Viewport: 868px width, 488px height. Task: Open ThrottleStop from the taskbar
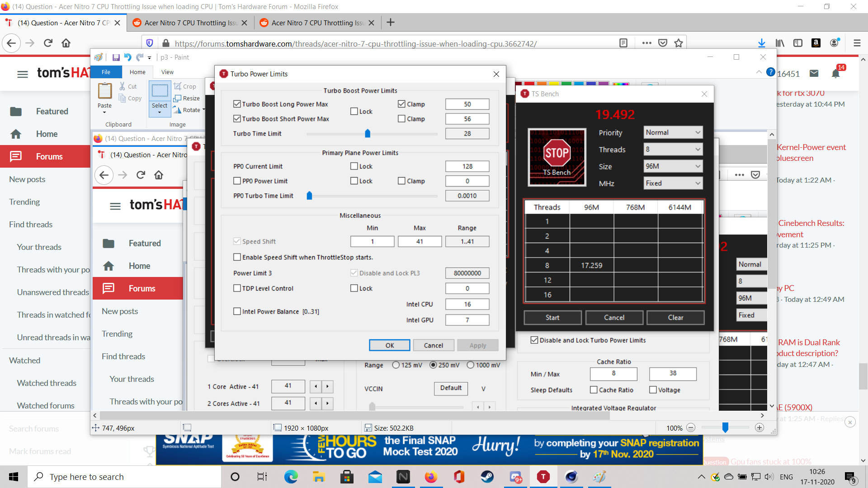pyautogui.click(x=543, y=477)
